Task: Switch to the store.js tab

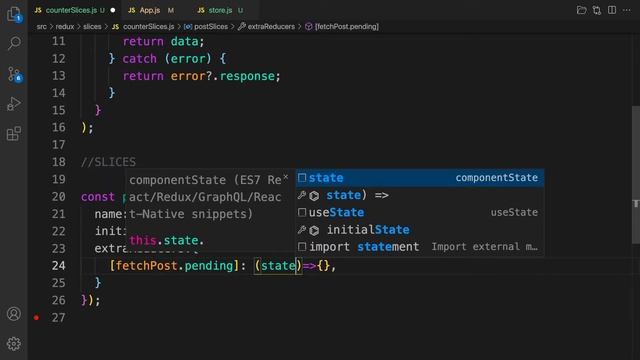Action: (220, 10)
